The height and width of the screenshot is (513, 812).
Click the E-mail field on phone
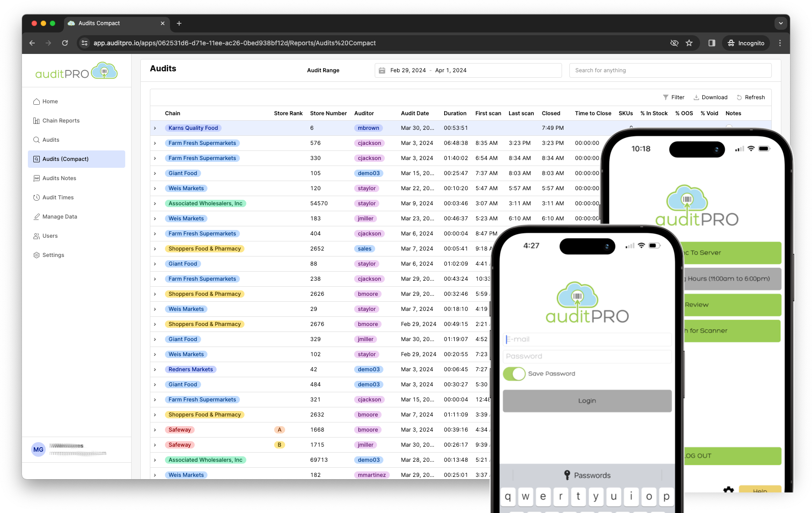point(587,339)
